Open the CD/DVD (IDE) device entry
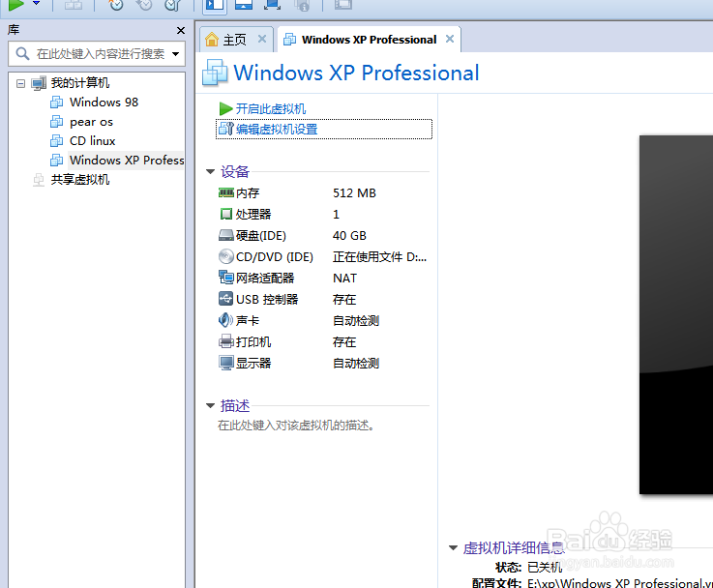 pyautogui.click(x=266, y=257)
